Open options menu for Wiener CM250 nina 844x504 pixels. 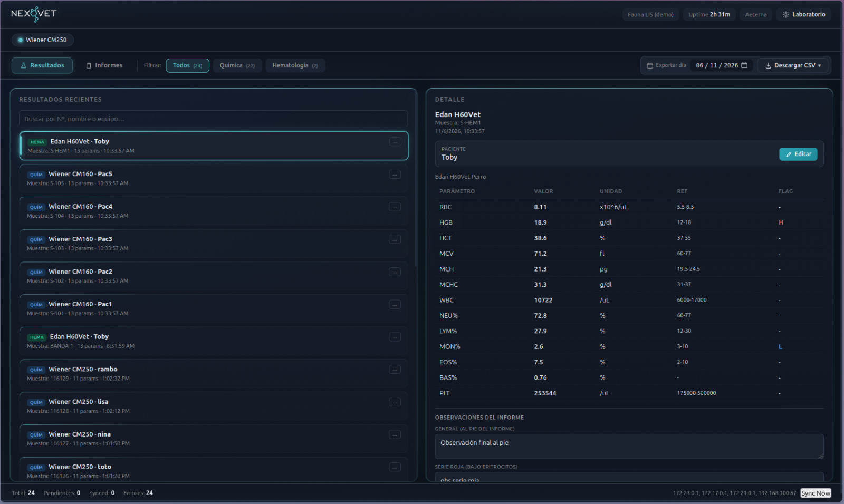click(x=395, y=435)
